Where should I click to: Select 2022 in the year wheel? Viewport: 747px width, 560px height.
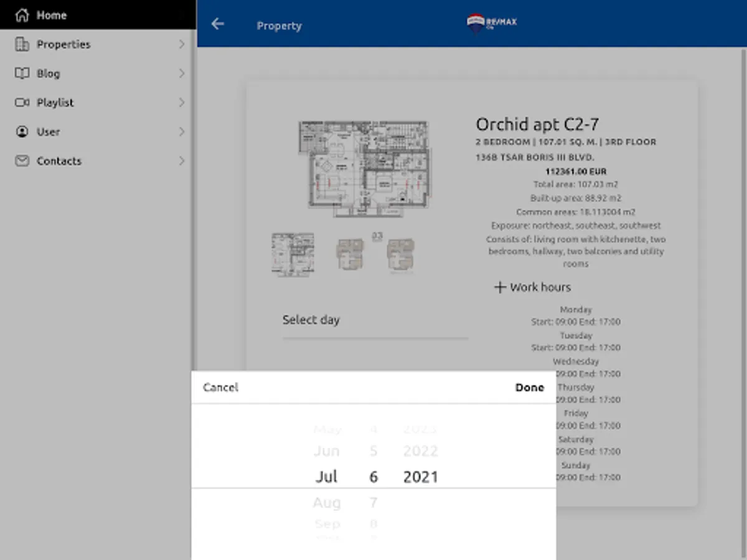pyautogui.click(x=421, y=451)
